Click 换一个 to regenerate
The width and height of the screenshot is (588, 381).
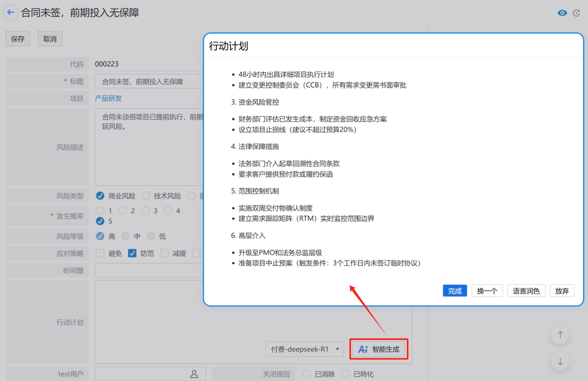tap(487, 291)
